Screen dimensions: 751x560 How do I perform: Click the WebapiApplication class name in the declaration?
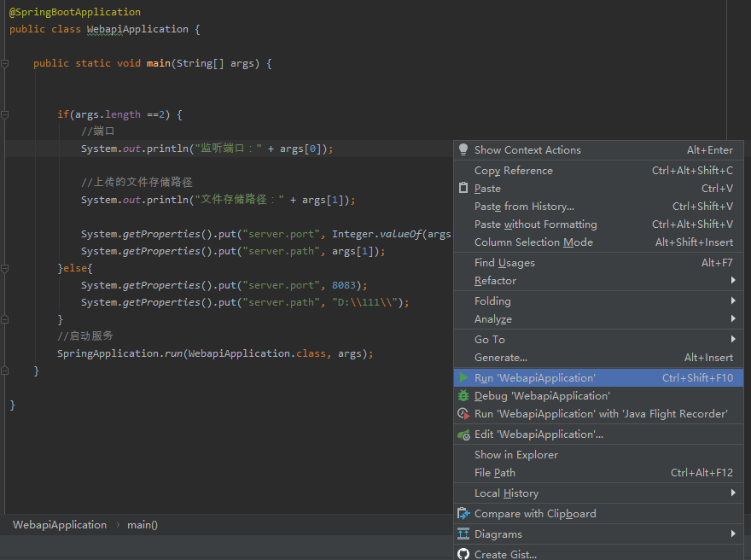point(137,29)
